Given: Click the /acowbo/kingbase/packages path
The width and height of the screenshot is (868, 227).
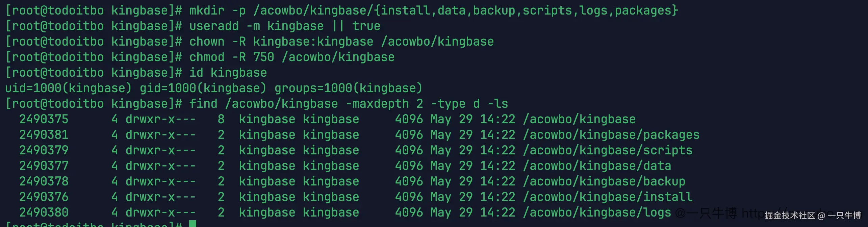Looking at the screenshot, I should (611, 135).
